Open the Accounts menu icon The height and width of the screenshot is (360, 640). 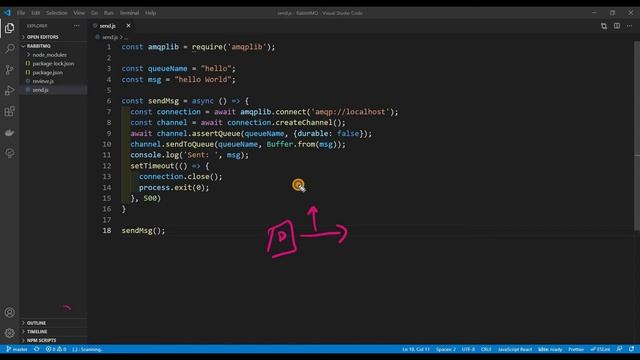coord(9,312)
